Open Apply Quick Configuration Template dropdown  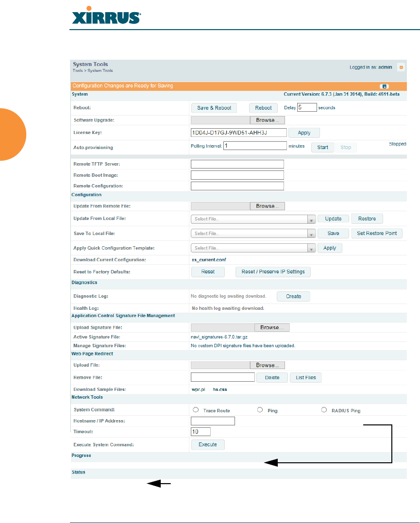[x=253, y=248]
